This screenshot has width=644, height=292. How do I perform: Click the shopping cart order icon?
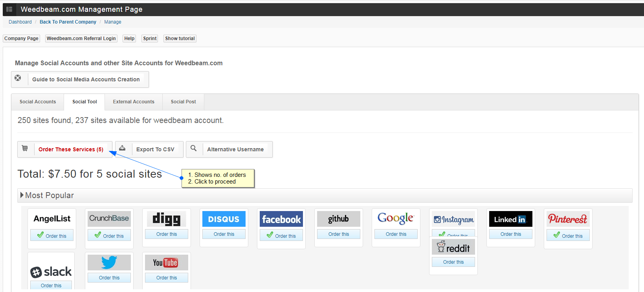tap(25, 148)
